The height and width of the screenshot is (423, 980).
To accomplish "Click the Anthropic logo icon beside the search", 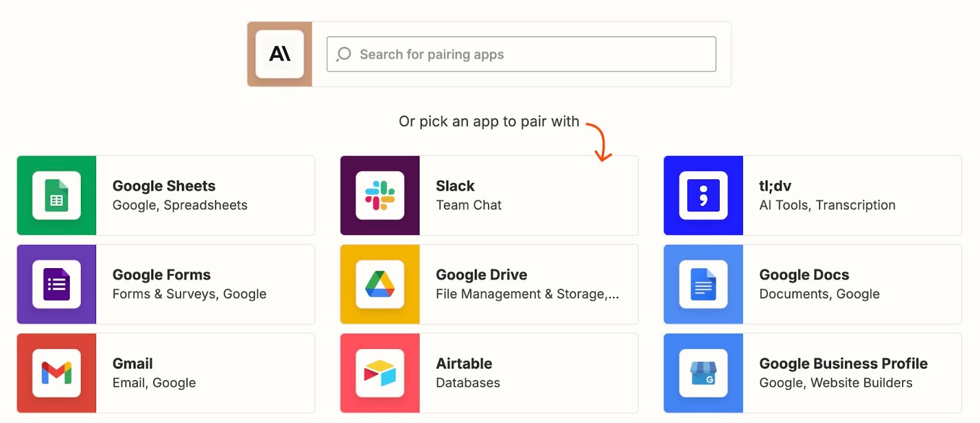I will click(x=280, y=54).
